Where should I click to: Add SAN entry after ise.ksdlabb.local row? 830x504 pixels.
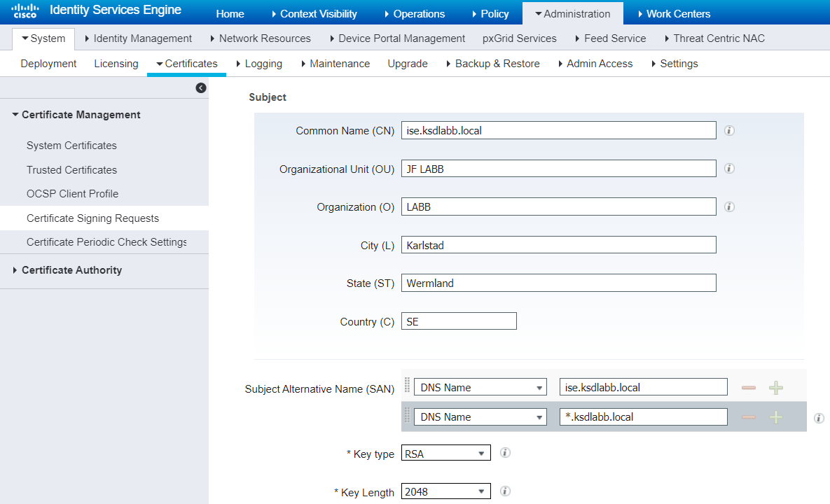point(776,388)
